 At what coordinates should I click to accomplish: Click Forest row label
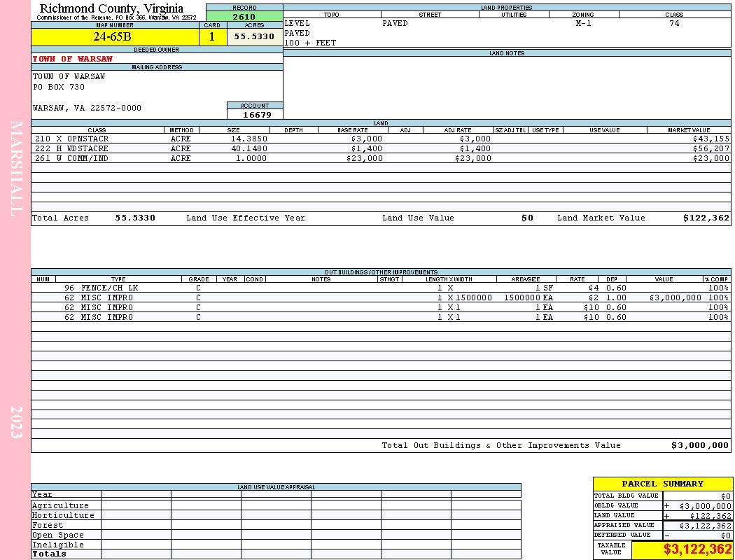(x=48, y=525)
